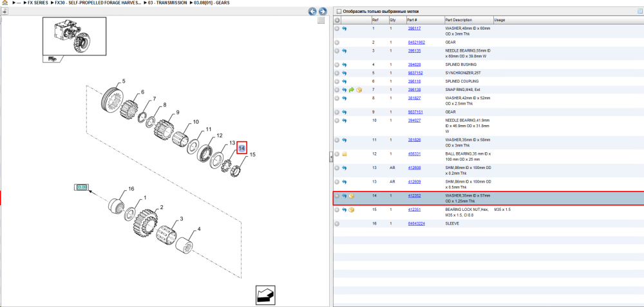Click the blue arrow icon for part 396135
Image resolution: width=644 pixels, height=307 pixels.
click(345, 50)
